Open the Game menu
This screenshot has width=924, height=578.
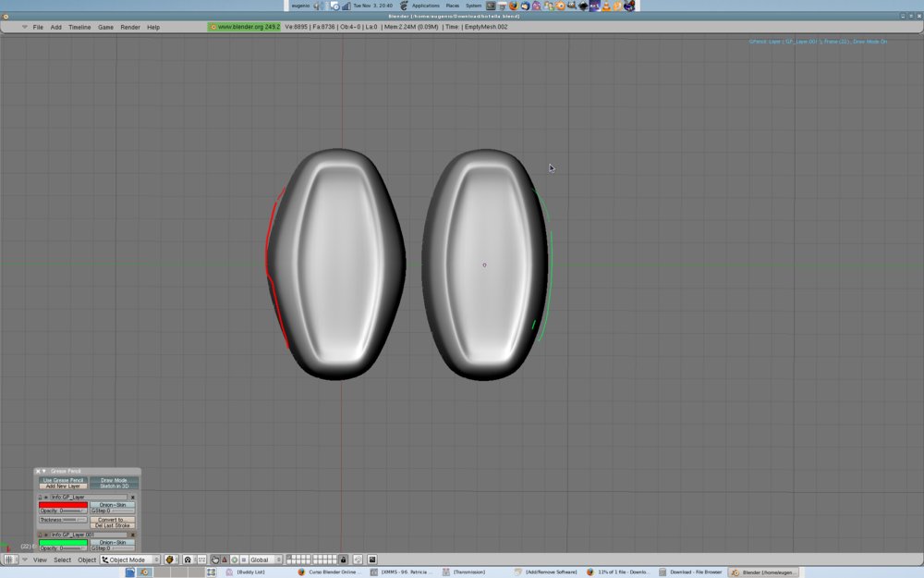point(105,27)
